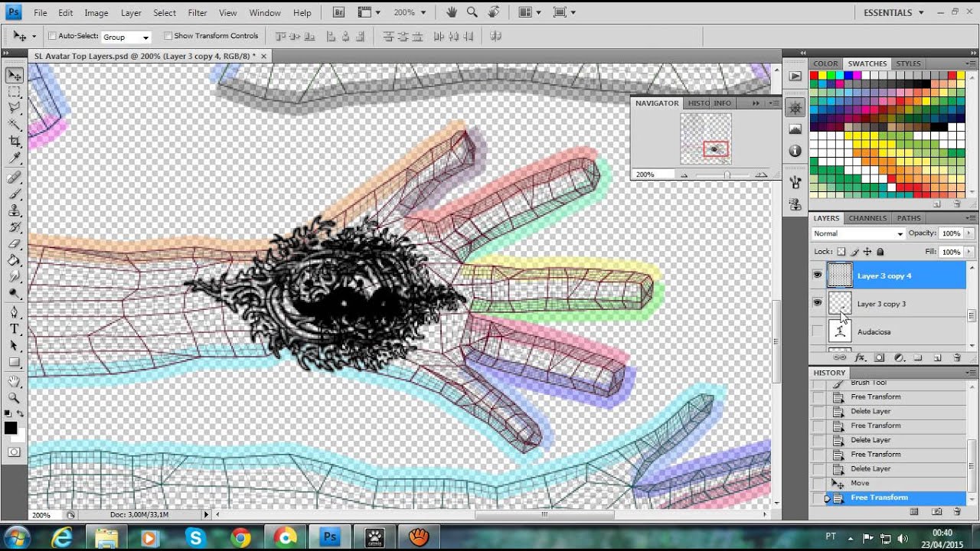Select the Paint Bucket tool
Screen dimensions: 980x551
[x=15, y=260]
